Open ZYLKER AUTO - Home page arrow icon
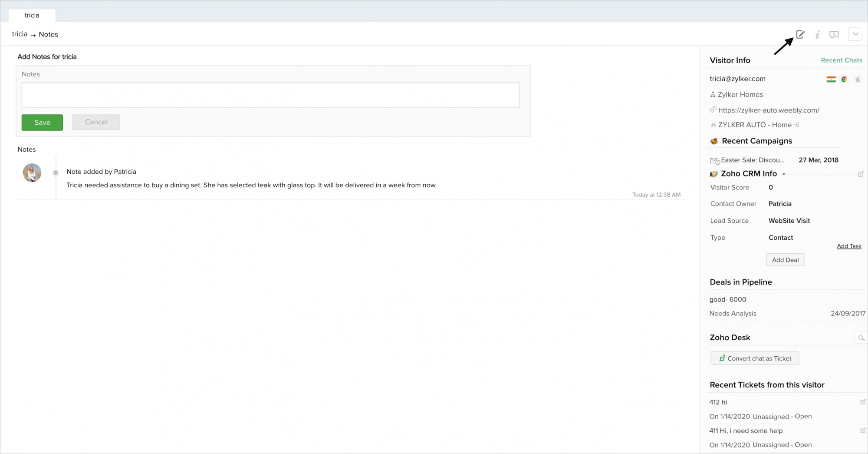Viewport: 868px width, 454px height. [797, 125]
